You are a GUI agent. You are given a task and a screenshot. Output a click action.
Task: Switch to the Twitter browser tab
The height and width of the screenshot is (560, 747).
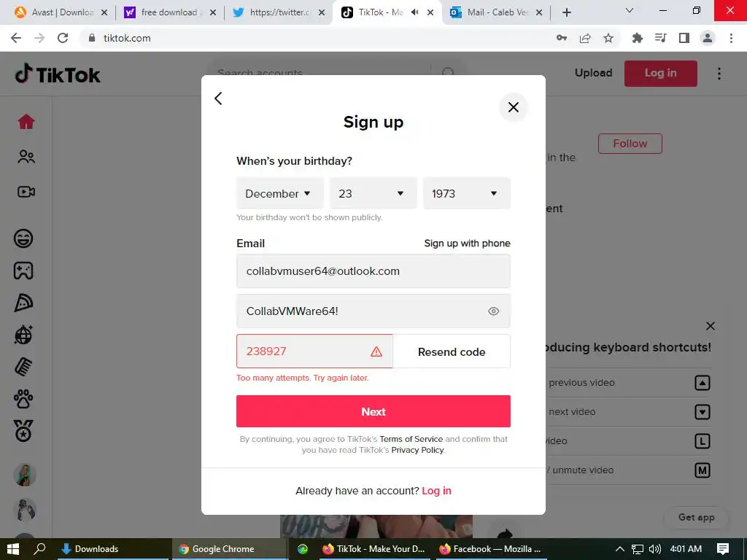tap(279, 12)
